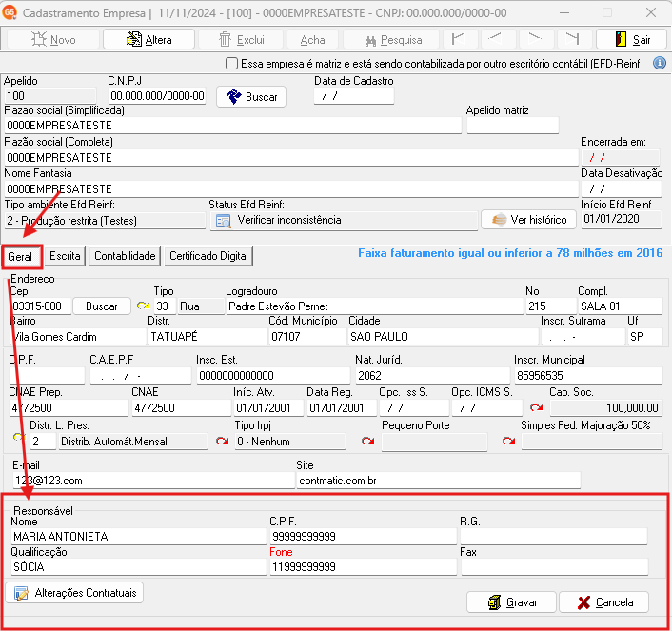The image size is (672, 631).
Task: Switch to the Geral tab
Action: click(x=22, y=256)
